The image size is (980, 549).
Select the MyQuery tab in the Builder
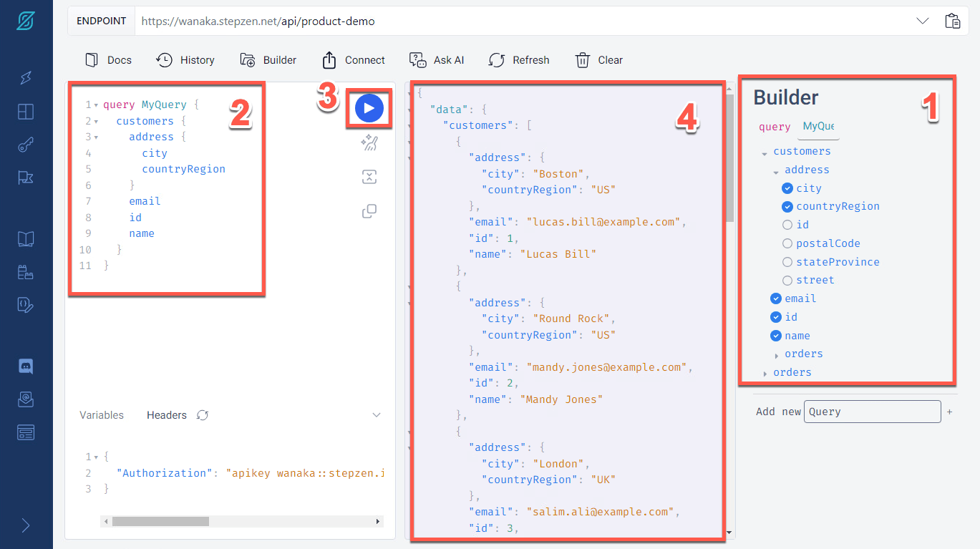coord(818,126)
